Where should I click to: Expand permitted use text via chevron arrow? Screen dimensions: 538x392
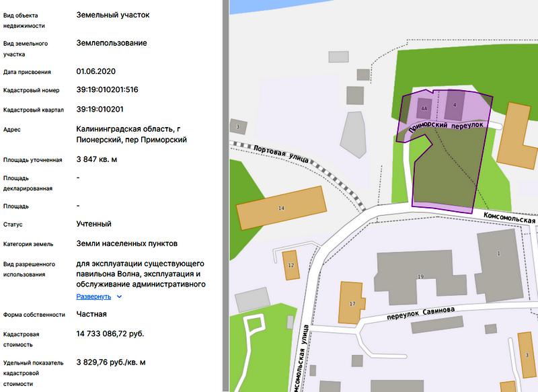(119, 296)
